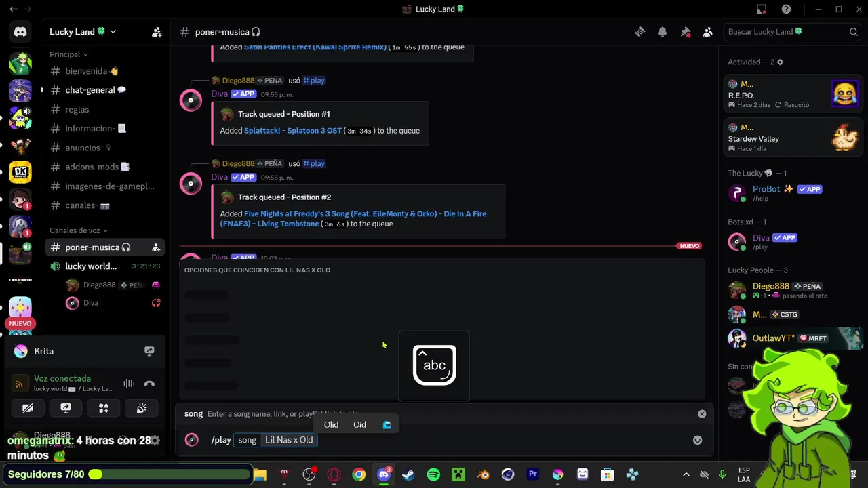Open the bienvenida text channel
The width and height of the screenshot is (868, 488).
coord(105,71)
